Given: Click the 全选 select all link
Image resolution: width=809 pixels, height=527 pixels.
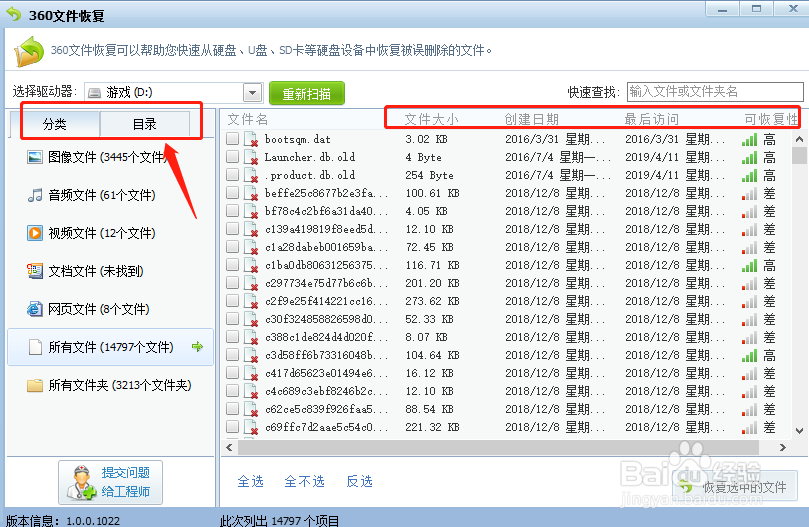Looking at the screenshot, I should (250, 481).
